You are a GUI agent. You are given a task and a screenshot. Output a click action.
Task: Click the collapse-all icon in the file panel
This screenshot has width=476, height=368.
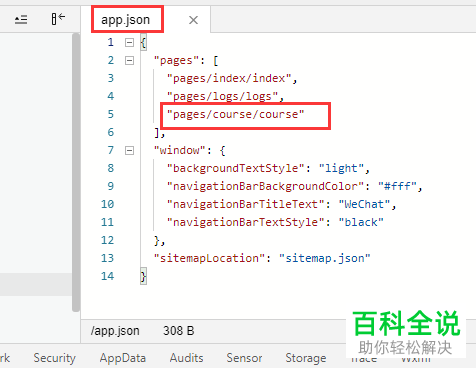21,20
